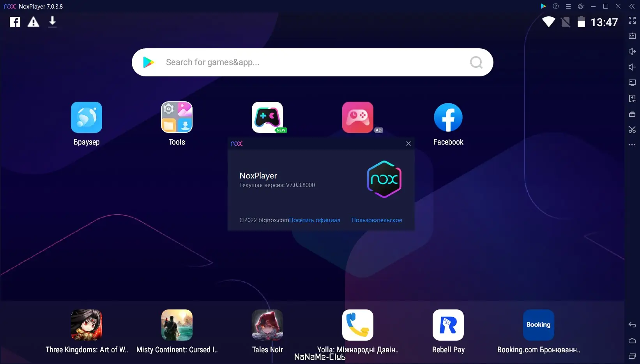Open NoxPlayer system settings gear
The width and height of the screenshot is (640, 364).
coord(581,6)
